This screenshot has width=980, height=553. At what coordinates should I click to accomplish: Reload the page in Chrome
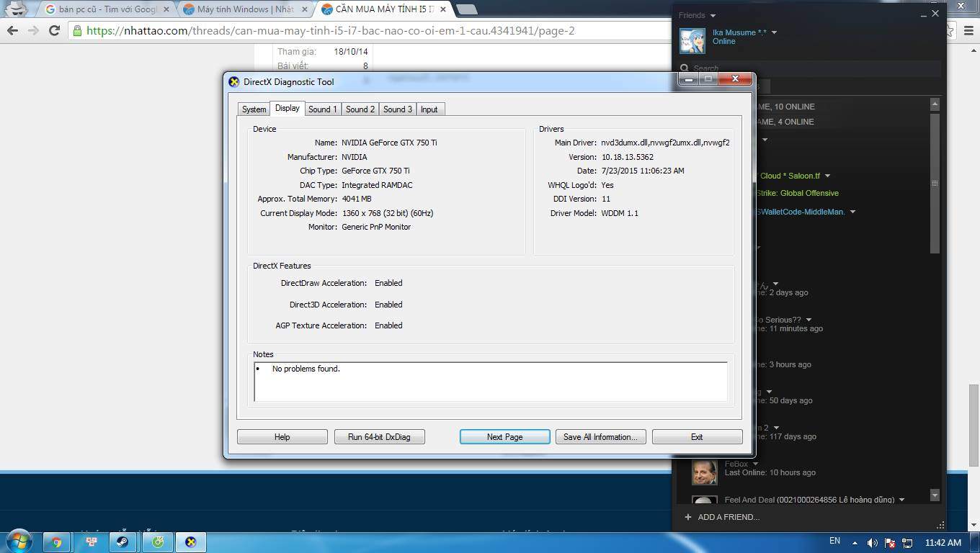point(54,30)
